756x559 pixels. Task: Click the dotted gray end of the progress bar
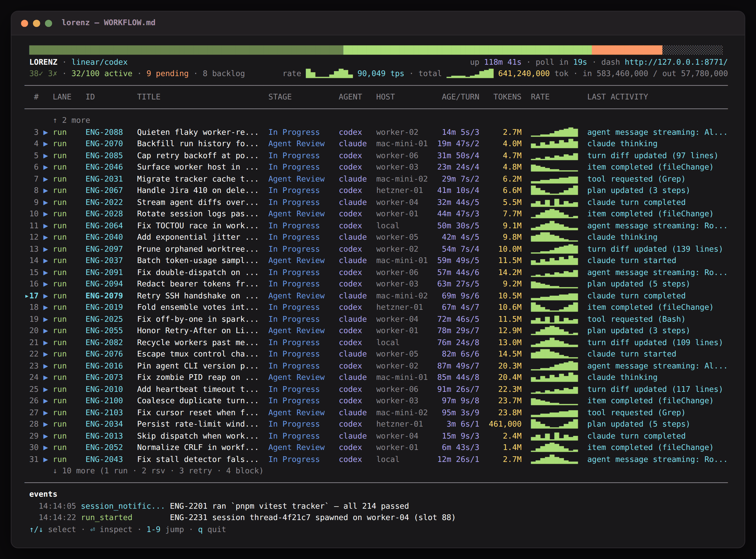point(693,50)
